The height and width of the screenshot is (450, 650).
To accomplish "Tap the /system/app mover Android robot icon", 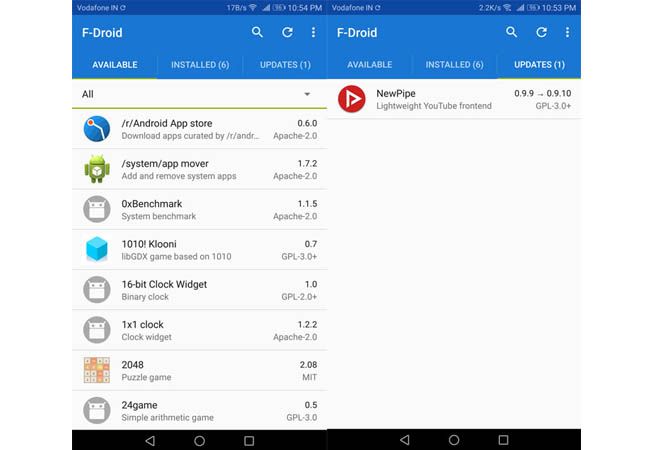I will [x=97, y=169].
